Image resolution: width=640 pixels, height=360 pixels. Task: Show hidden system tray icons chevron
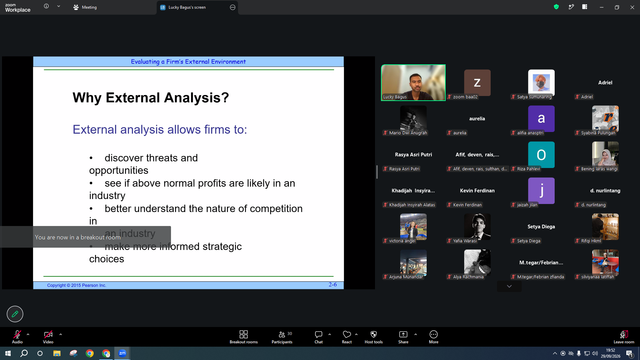(x=555, y=353)
